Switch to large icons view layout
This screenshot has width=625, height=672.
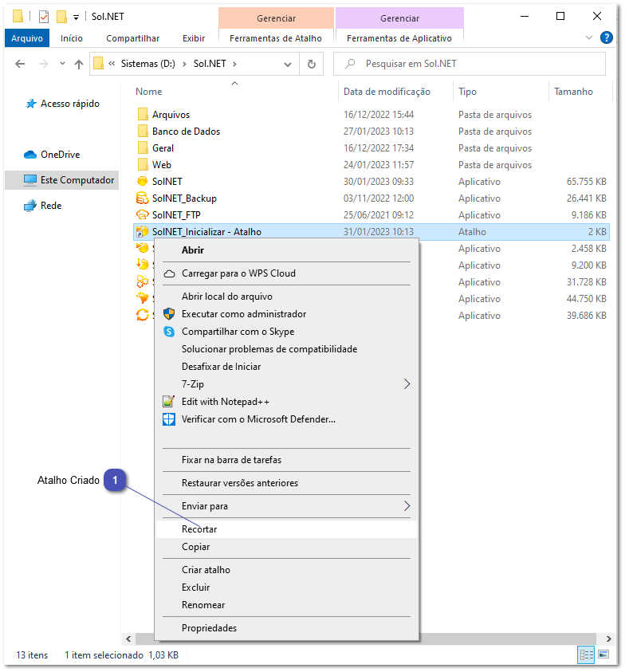(603, 654)
